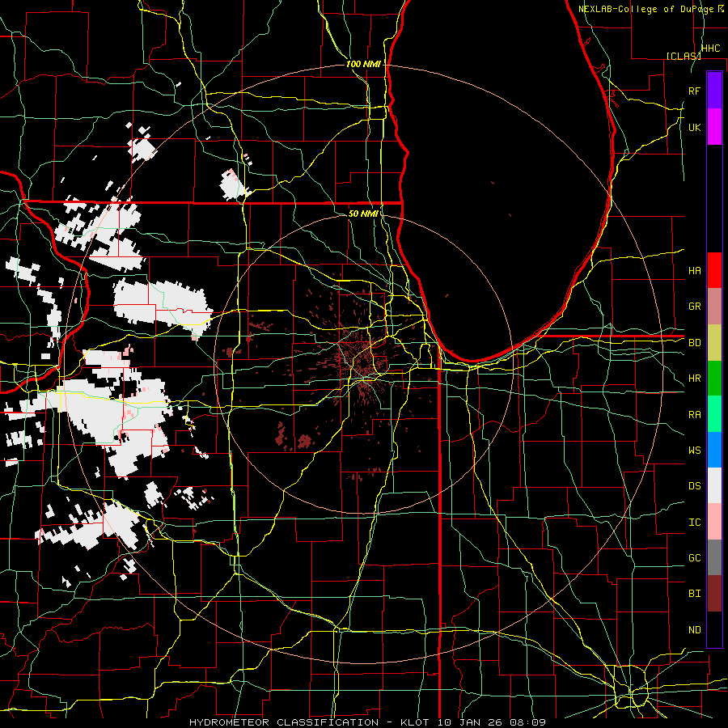728x728 pixels.
Task: Click the HR legend label
Action: pos(694,378)
